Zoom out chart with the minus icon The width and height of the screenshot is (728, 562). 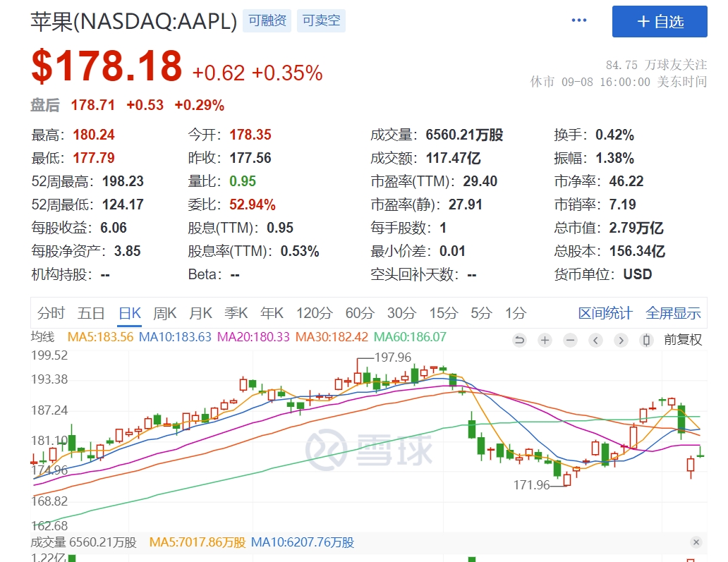(x=570, y=340)
